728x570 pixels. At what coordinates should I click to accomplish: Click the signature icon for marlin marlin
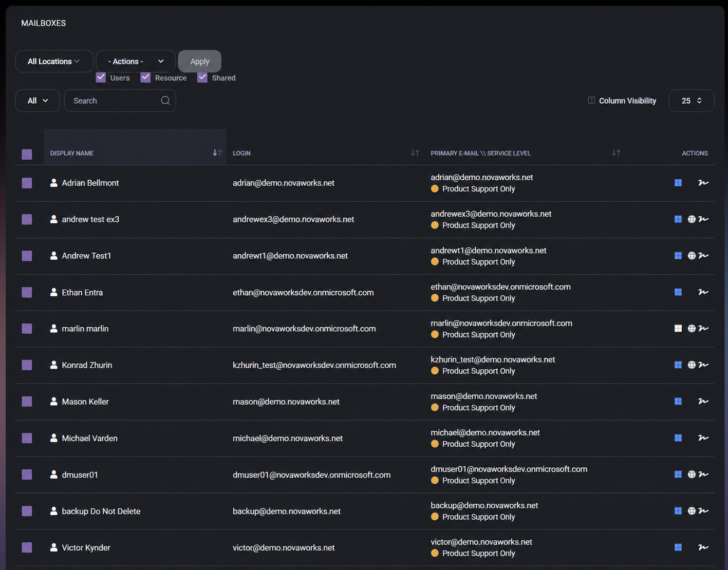703,329
